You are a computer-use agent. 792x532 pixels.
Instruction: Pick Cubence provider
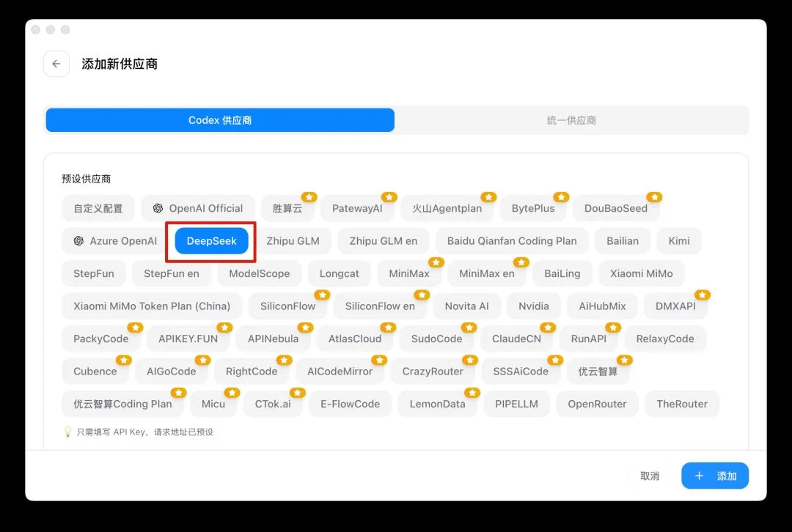[x=95, y=372]
